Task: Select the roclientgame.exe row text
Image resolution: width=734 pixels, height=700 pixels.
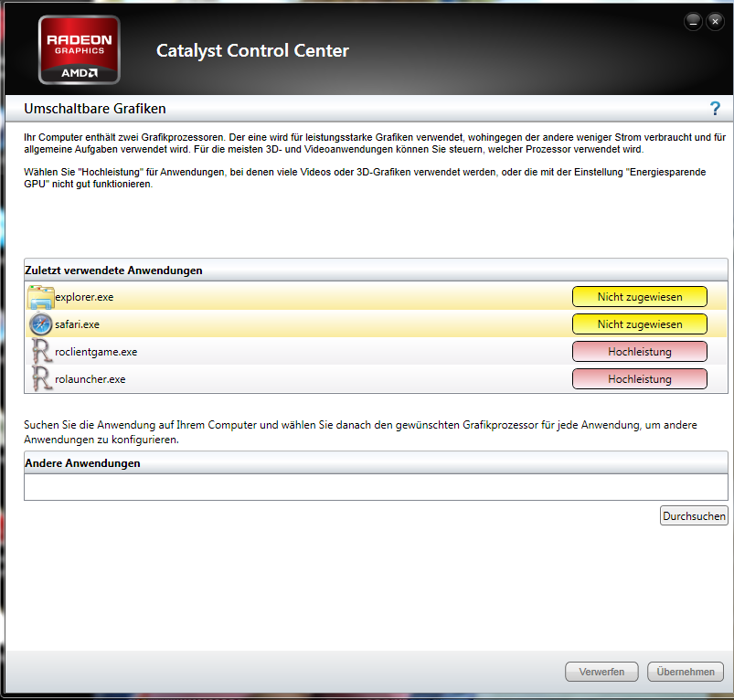Action: [x=96, y=352]
